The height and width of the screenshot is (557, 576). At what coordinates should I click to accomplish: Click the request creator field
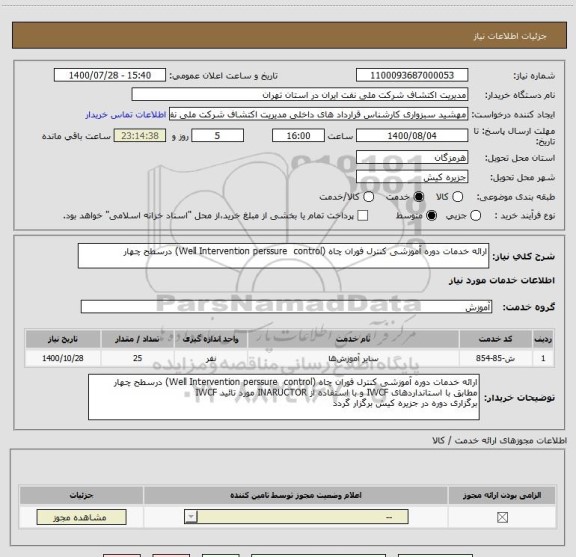click(x=318, y=115)
